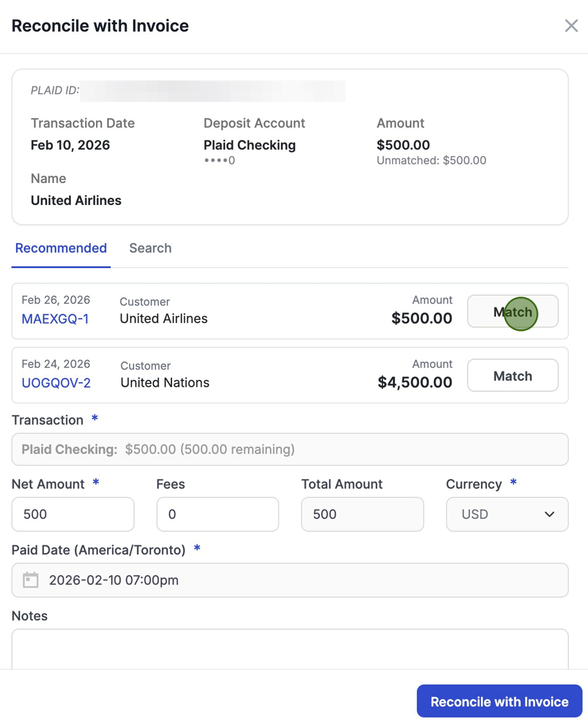The height and width of the screenshot is (722, 588).
Task: Click the calendar icon in Paid Date
Action: pos(31,580)
